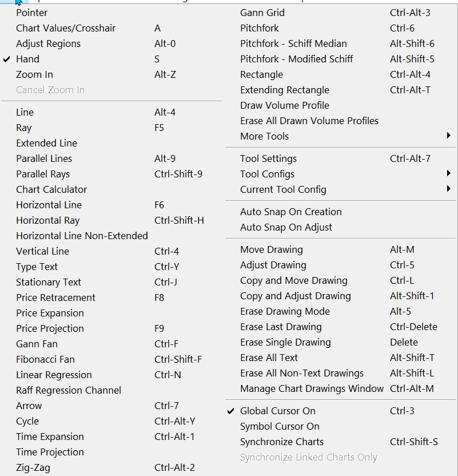458x476 pixels.
Task: Expand Current Tool Config submenu
Action: [283, 189]
